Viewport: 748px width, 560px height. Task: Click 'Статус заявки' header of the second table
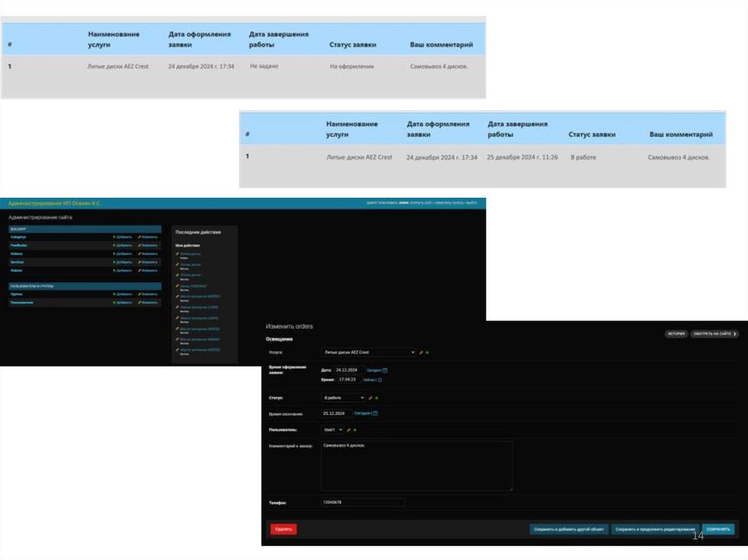click(592, 134)
